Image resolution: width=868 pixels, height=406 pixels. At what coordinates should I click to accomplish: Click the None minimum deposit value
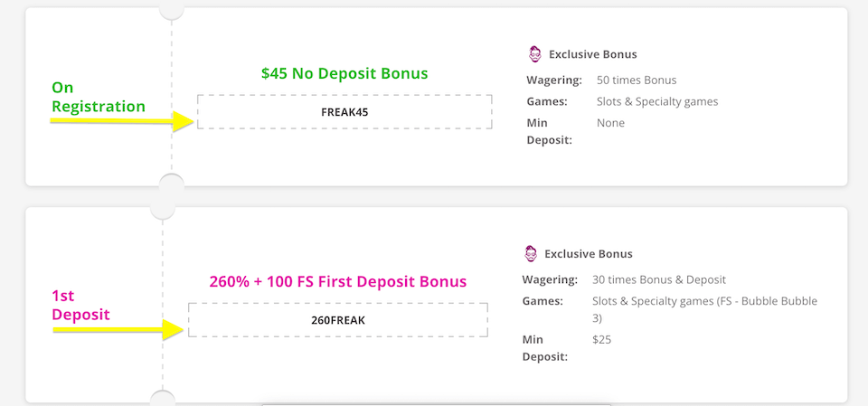coord(610,123)
